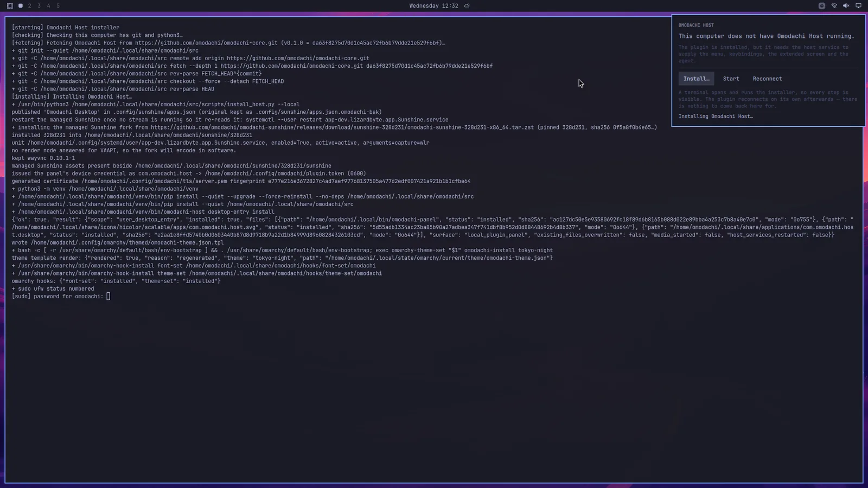Switch to workspace 4
The image size is (868, 488).
48,6
